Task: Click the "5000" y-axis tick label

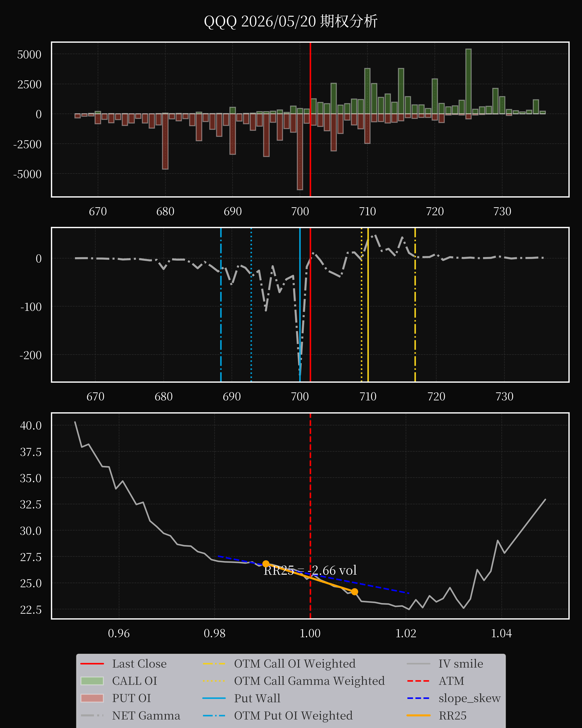Action: coord(29,55)
